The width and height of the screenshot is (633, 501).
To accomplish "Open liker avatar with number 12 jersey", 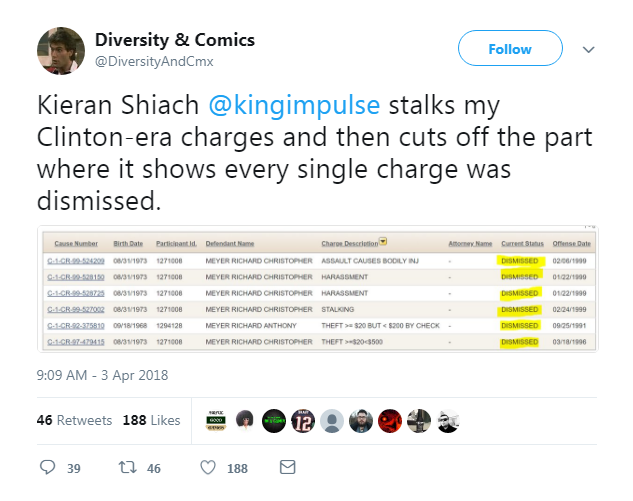I will (303, 421).
